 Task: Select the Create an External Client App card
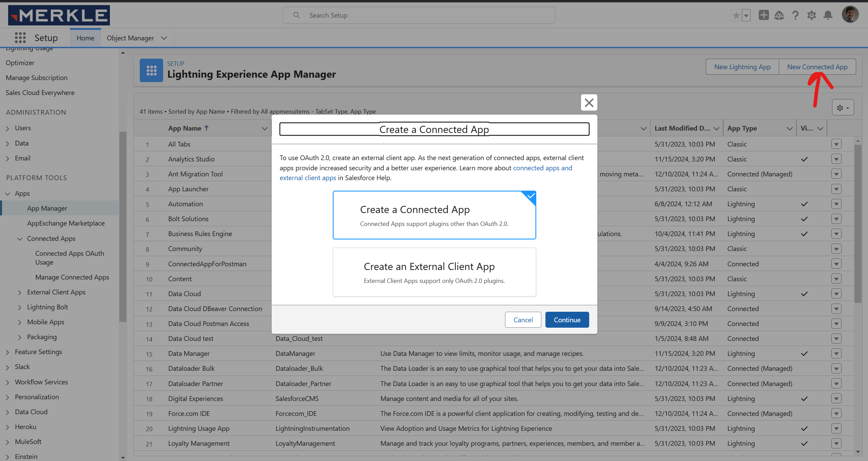pos(434,272)
